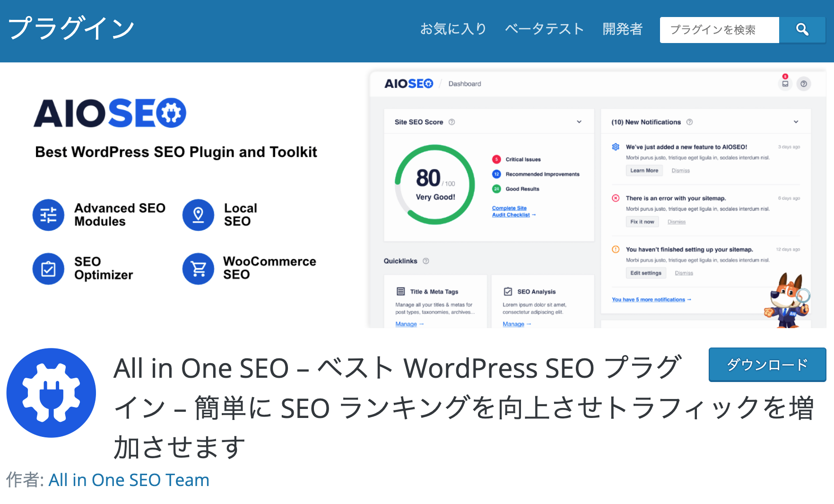Click the AIOSEO logo in dashboard header
The image size is (834, 504).
[x=408, y=84]
